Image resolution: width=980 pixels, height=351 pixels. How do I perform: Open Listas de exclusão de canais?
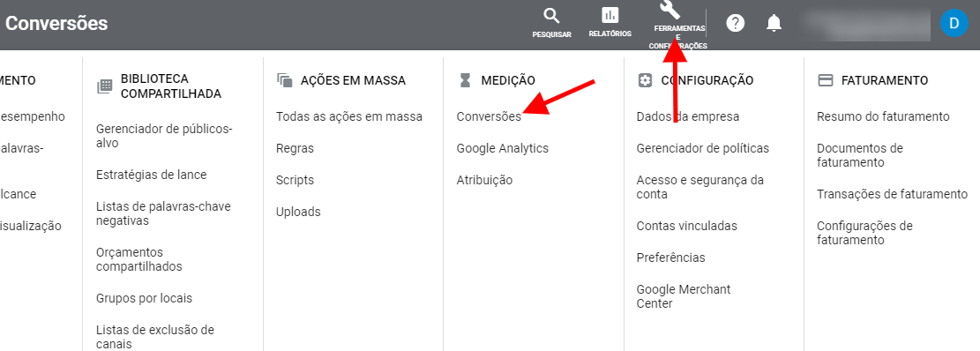pos(155,337)
